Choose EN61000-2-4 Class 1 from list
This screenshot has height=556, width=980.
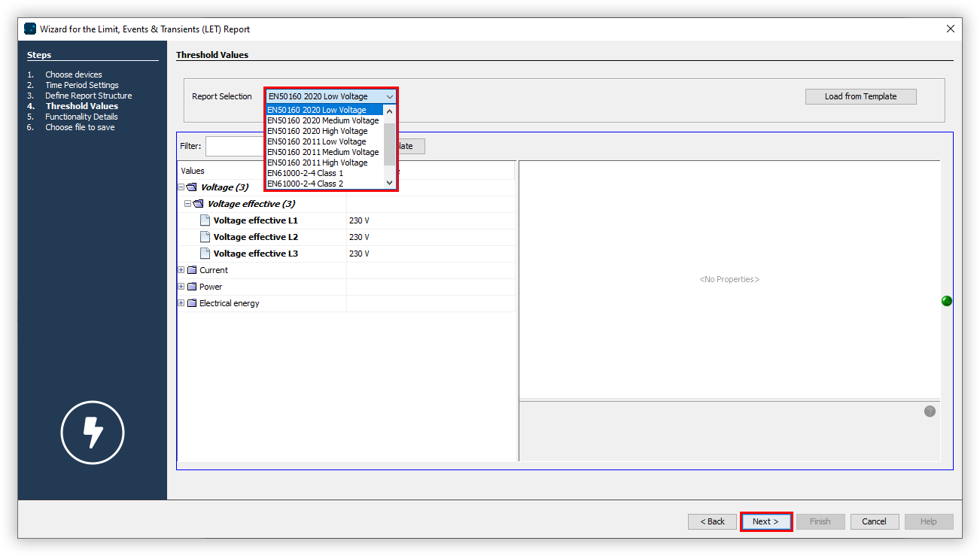click(x=306, y=173)
